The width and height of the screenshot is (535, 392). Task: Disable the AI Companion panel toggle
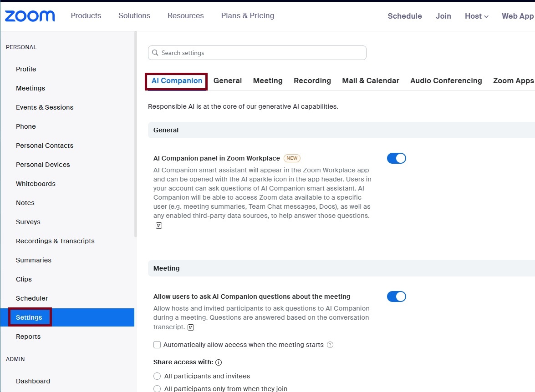(x=396, y=158)
